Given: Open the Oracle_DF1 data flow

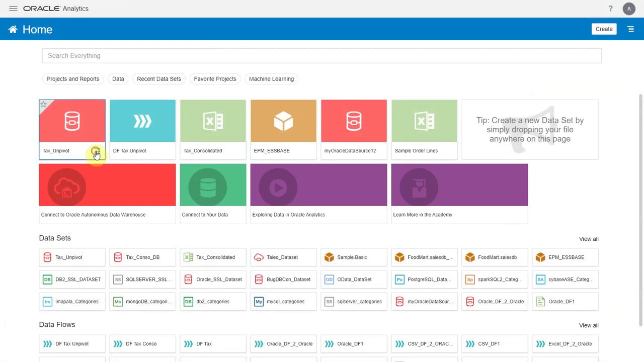Looking at the screenshot, I should pos(354,344).
